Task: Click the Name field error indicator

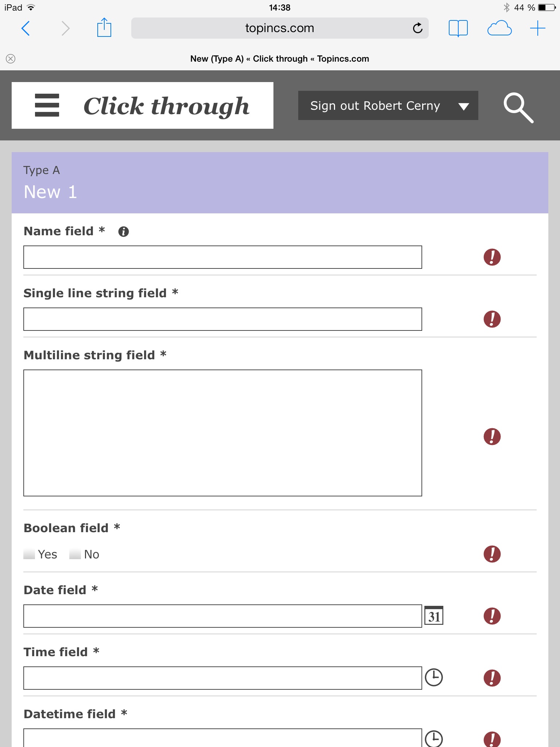Action: pos(492,257)
